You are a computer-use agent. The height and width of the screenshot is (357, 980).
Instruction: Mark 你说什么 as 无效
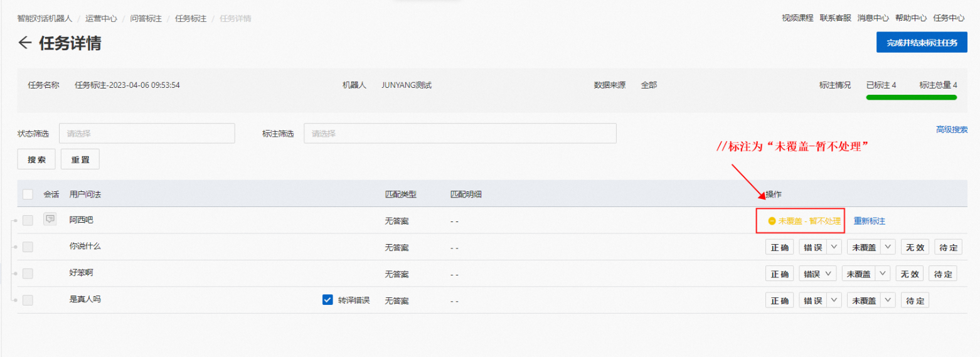915,247
